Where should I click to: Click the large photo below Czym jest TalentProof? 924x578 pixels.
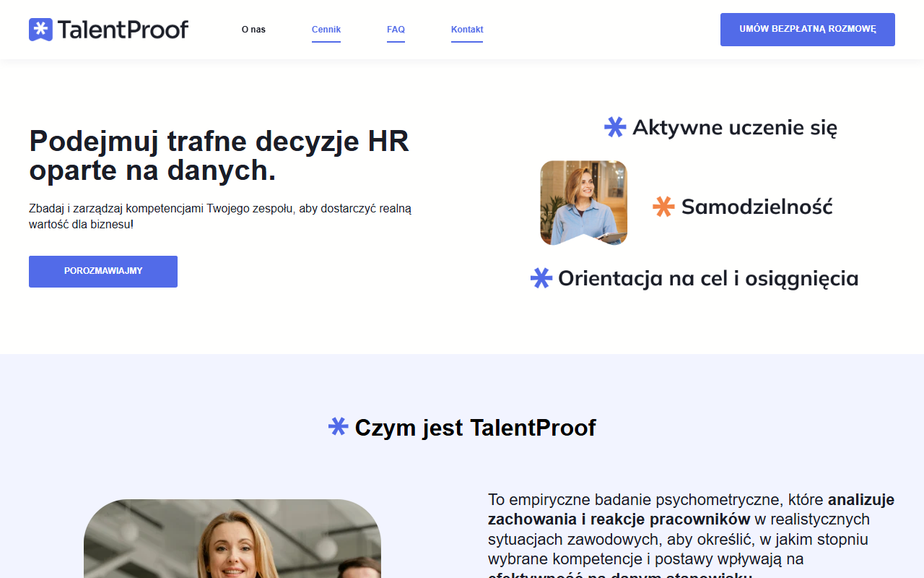pyautogui.click(x=232, y=538)
